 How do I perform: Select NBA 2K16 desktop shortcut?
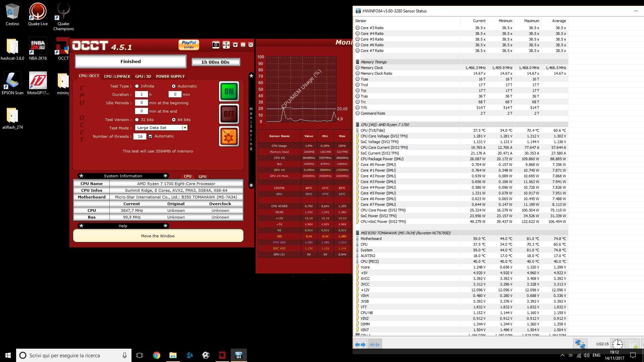click(38, 49)
